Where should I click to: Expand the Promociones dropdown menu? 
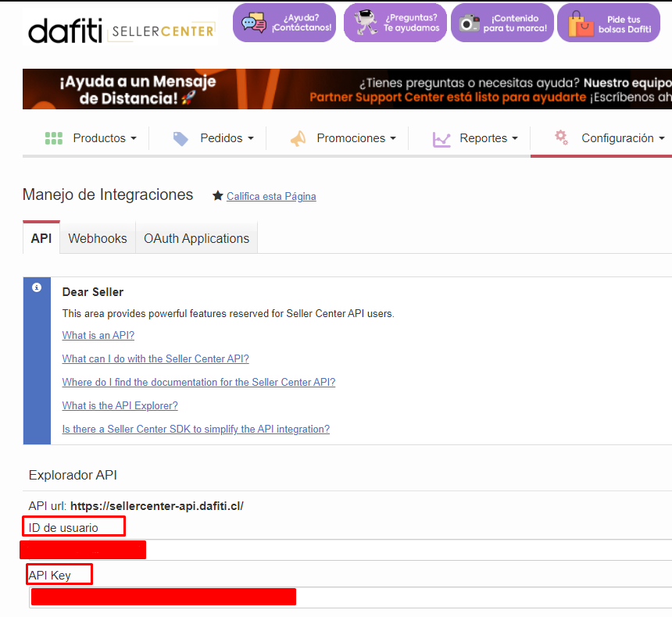pos(356,138)
